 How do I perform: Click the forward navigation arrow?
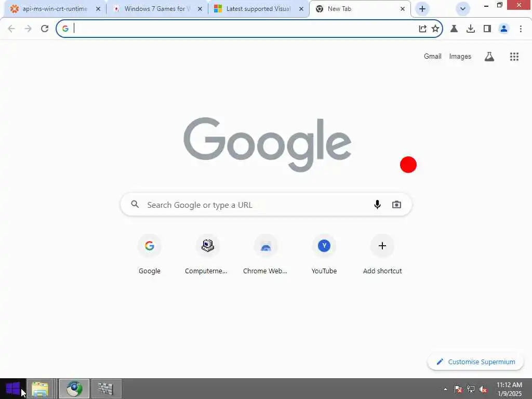pos(28,29)
